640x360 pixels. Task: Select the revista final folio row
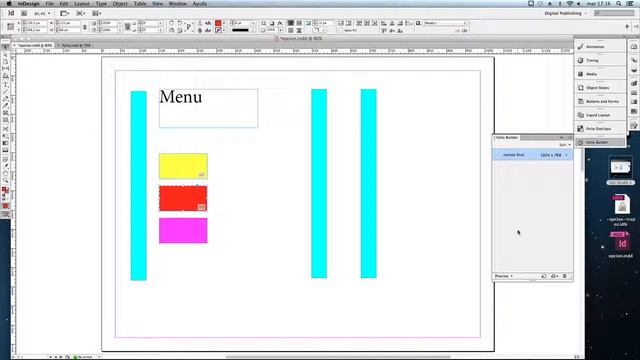pyautogui.click(x=532, y=155)
